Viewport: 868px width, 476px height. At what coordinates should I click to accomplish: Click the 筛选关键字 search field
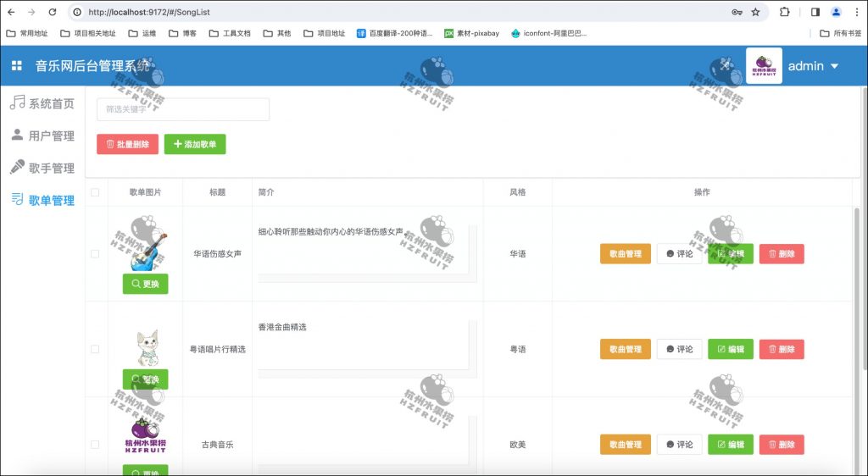pyautogui.click(x=183, y=109)
